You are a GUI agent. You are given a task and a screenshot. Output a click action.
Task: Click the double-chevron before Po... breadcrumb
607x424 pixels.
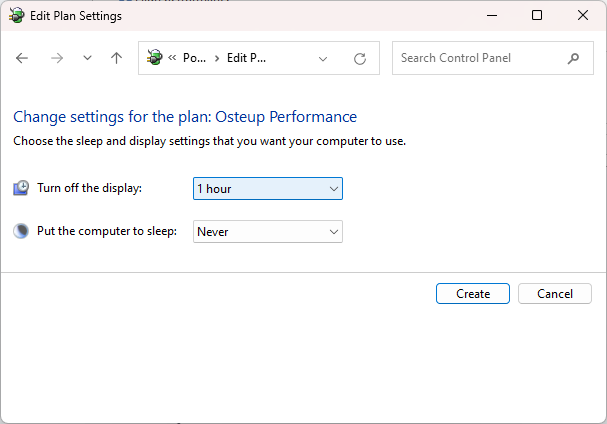[x=172, y=58]
